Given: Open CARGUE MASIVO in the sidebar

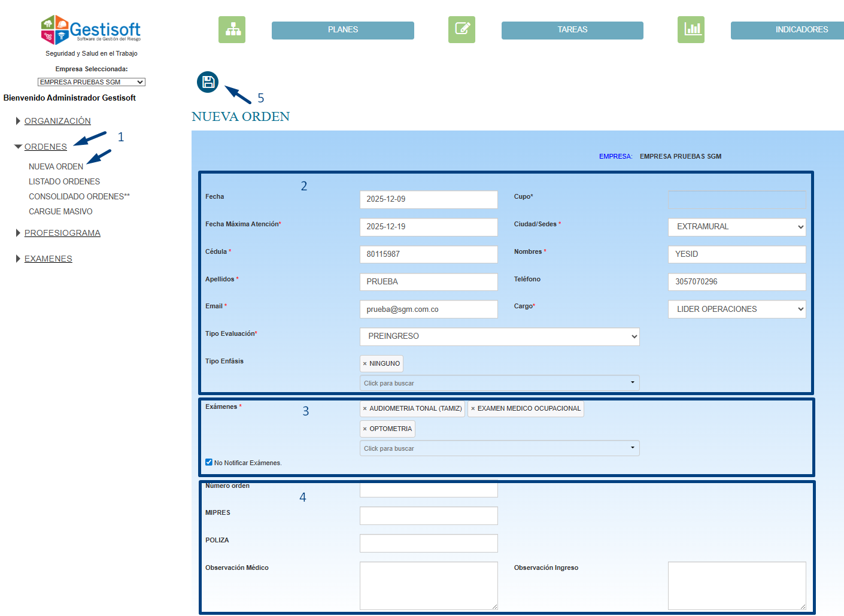Looking at the screenshot, I should 60,211.
